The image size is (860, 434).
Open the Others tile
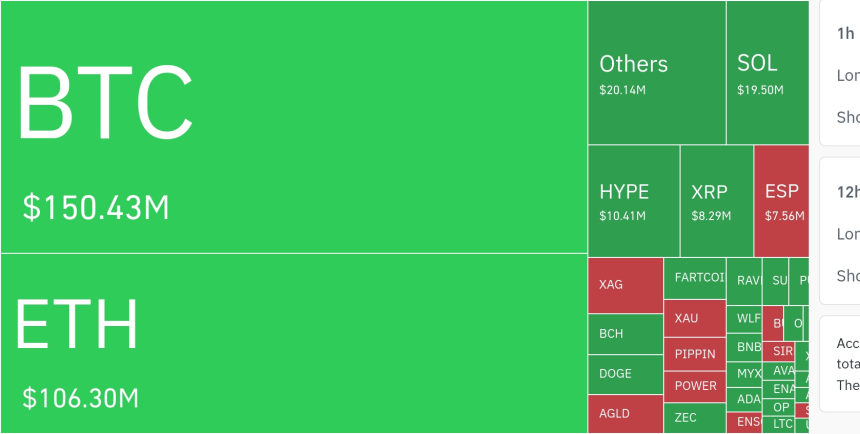point(656,73)
